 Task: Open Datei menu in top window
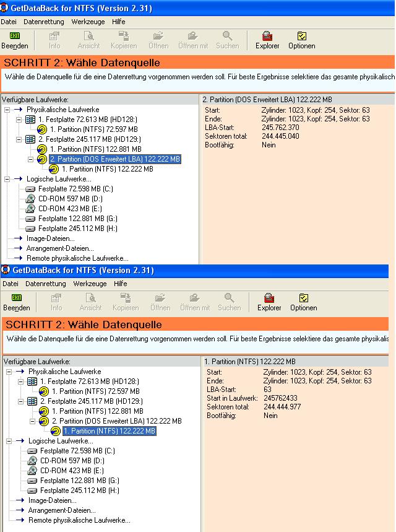point(9,22)
